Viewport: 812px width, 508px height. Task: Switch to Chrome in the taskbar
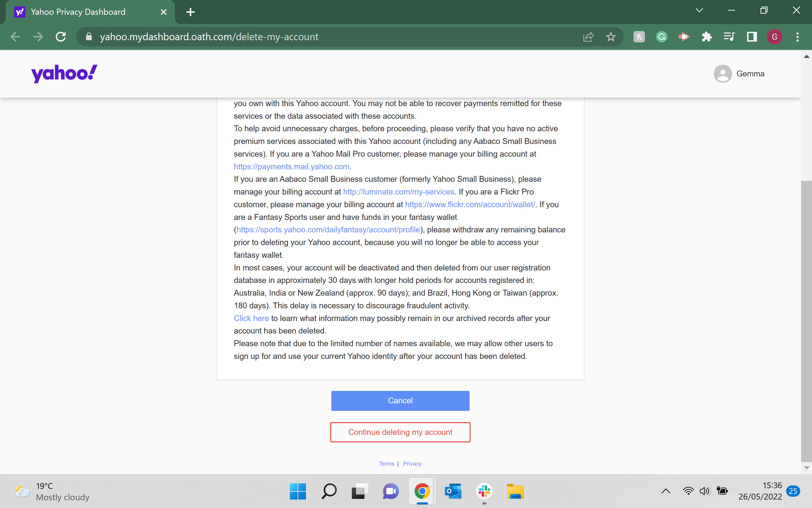coord(422,491)
